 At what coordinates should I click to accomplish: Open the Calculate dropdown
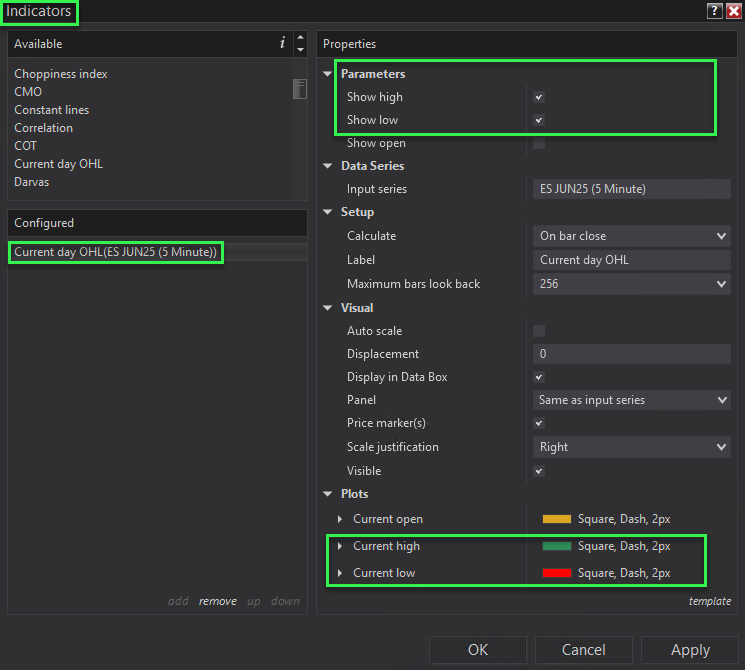631,236
